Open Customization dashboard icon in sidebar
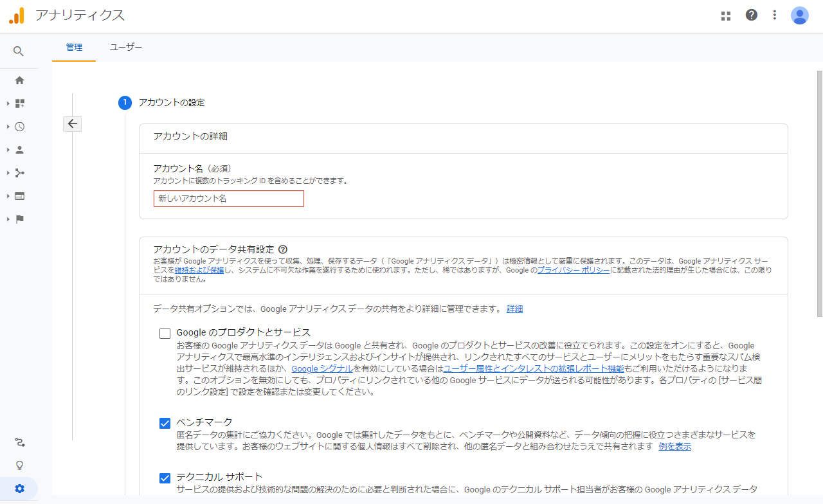 click(x=19, y=104)
